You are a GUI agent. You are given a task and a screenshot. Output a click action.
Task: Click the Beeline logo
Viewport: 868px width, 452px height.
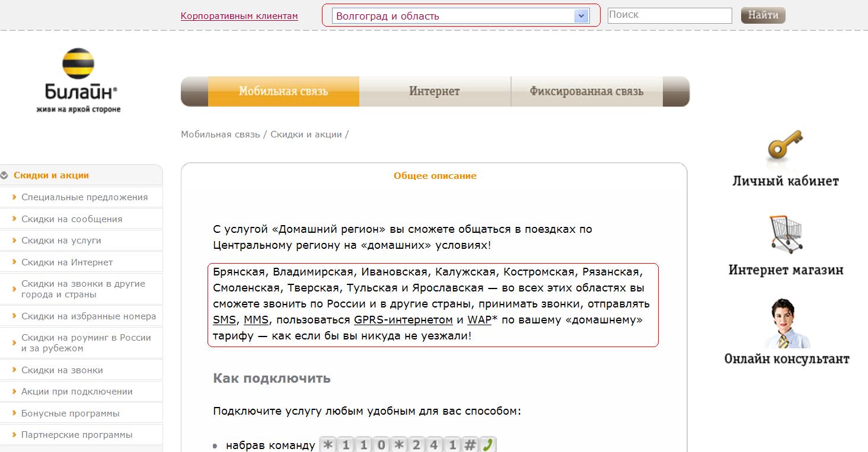(x=79, y=80)
